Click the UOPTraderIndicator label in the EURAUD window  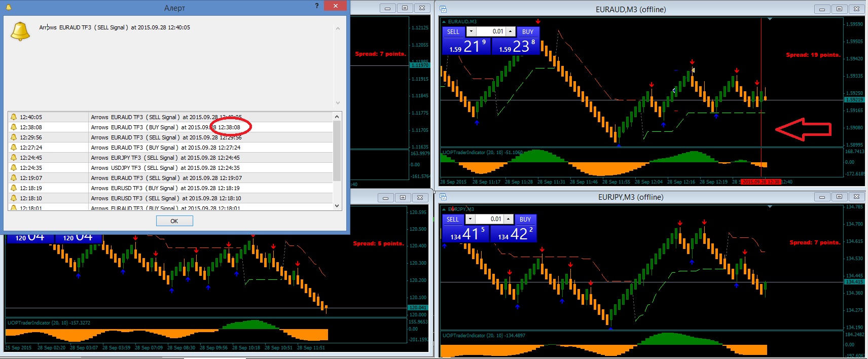click(x=483, y=152)
